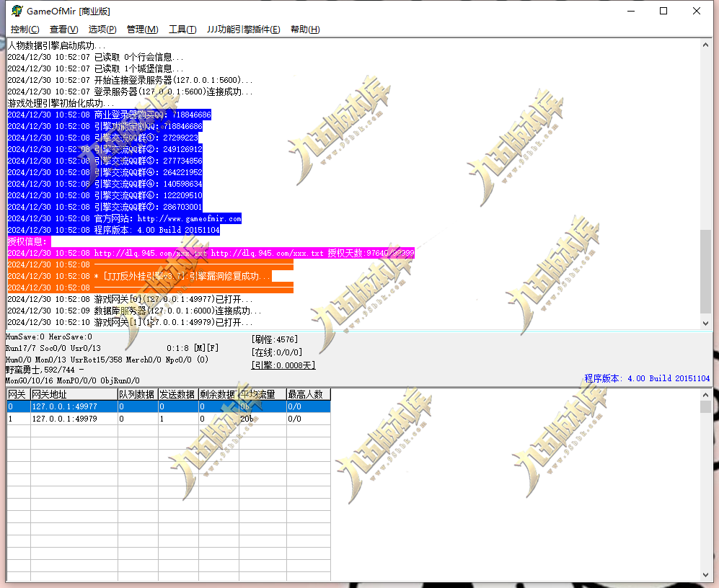Click the 引擎功能定制QQ log line
719x588 pixels.
[105, 126]
